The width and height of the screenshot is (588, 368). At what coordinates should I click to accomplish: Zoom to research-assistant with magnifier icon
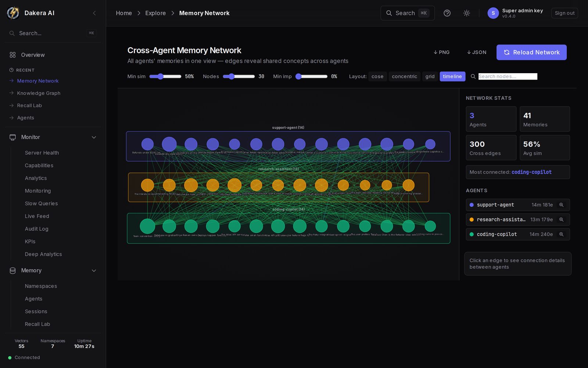pos(561,220)
